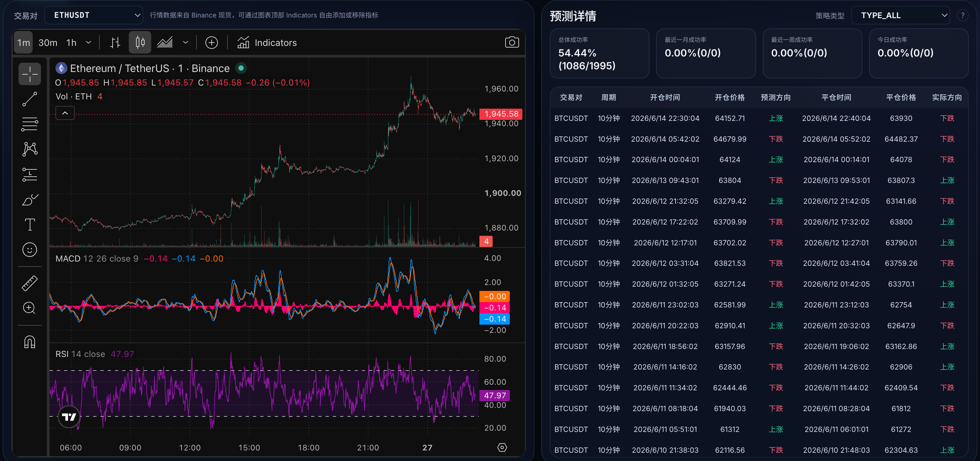
Task: Expand the chart style dropdown arrow
Action: click(x=186, y=43)
